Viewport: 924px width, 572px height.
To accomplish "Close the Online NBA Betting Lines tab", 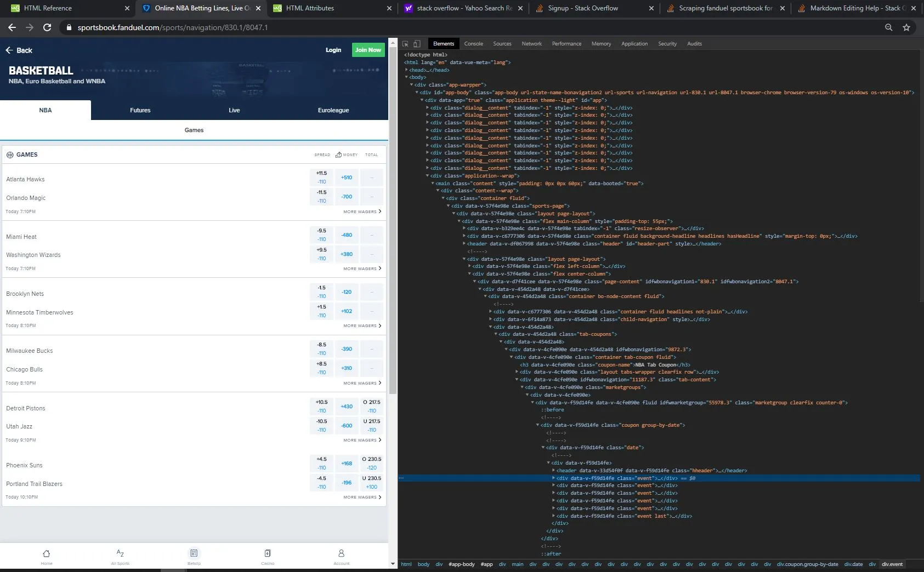I will (x=258, y=8).
